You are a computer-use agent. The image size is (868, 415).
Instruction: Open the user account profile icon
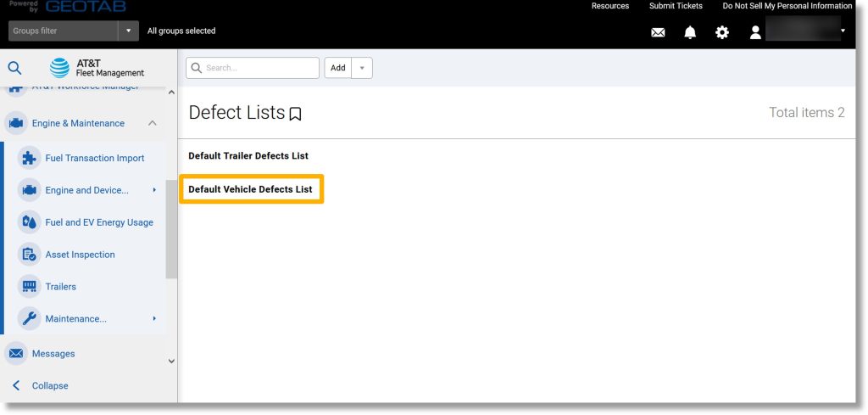[x=755, y=33]
